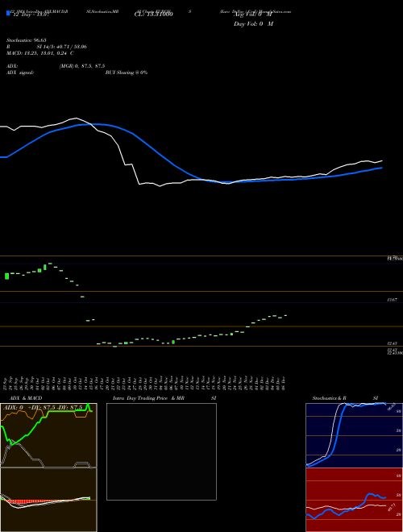Viewport: 403px width, 532px height.
Task: Click the ADX: 0 +DY: 87.5 -DY: 87.5 readout
Action: (43, 407)
